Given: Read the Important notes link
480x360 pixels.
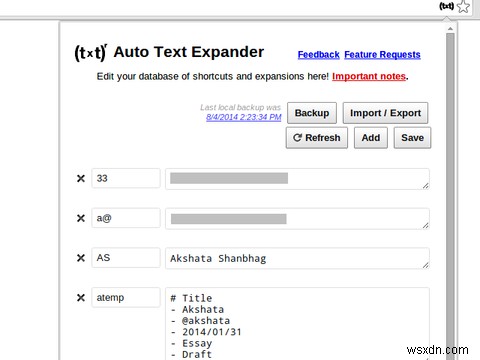Looking at the screenshot, I should tap(369, 77).
